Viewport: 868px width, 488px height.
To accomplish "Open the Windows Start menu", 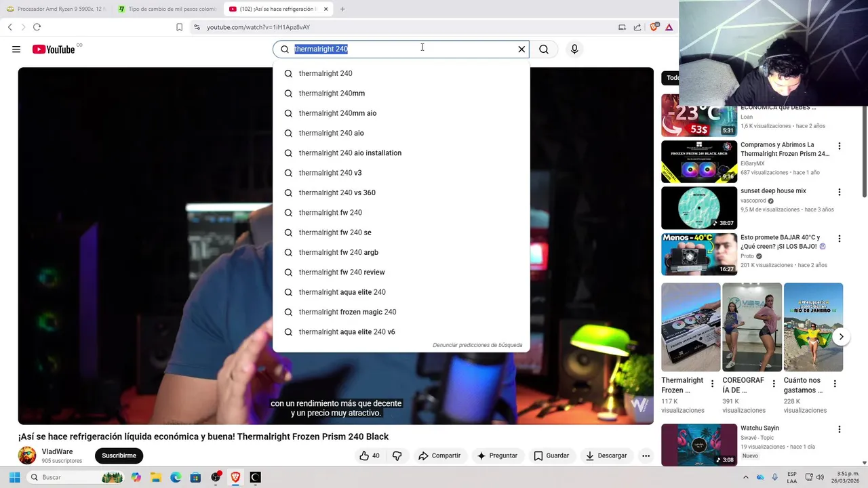I will [14, 477].
